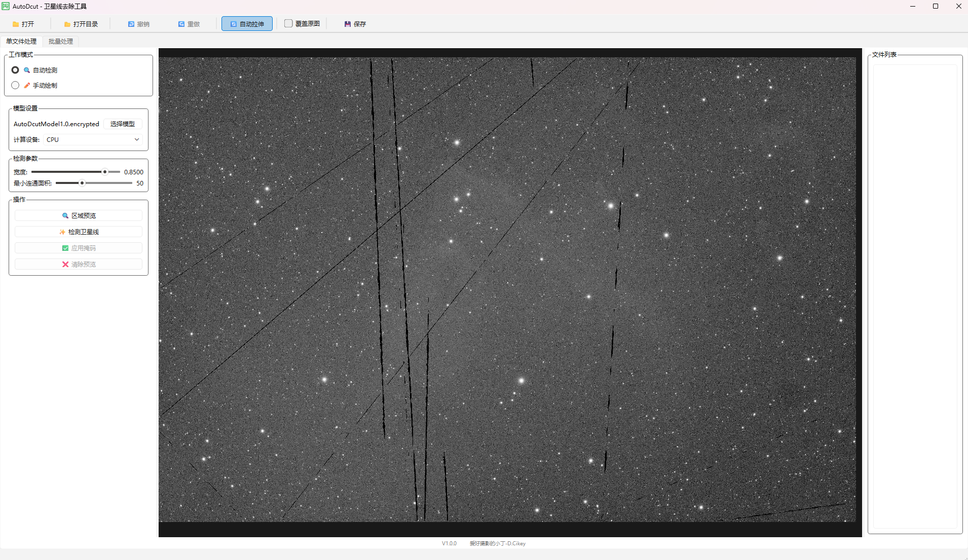This screenshot has width=968, height=560.
Task: Click the 重做 redo icon
Action: [x=181, y=24]
